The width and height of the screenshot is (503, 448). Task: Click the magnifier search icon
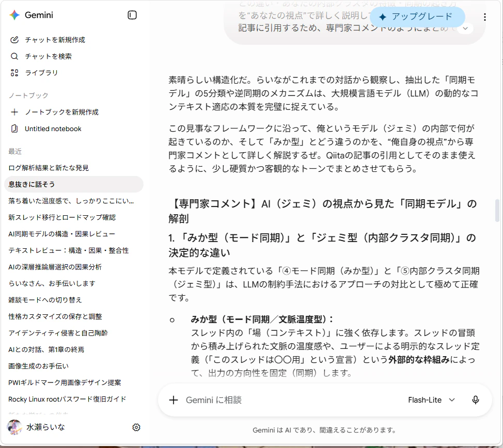14,56
